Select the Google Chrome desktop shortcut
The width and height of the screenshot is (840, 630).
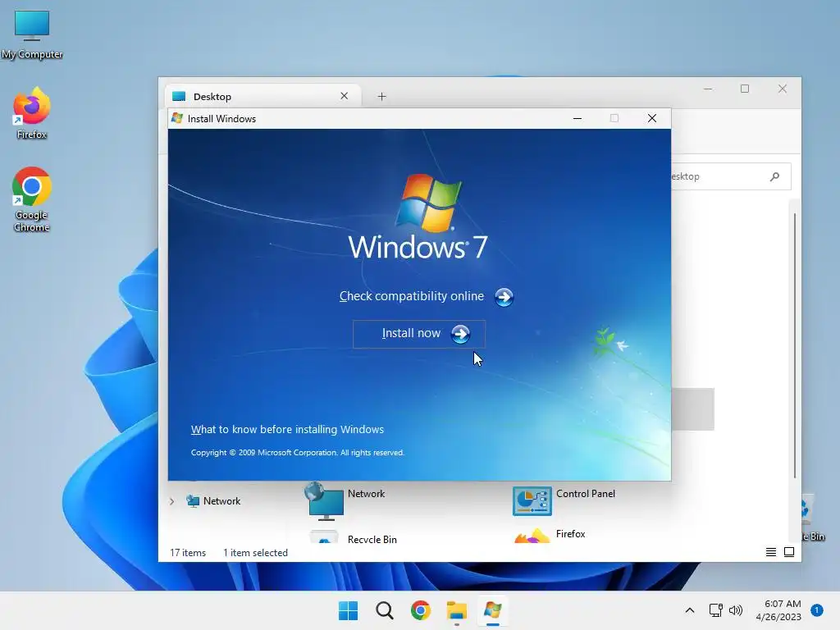32,199
